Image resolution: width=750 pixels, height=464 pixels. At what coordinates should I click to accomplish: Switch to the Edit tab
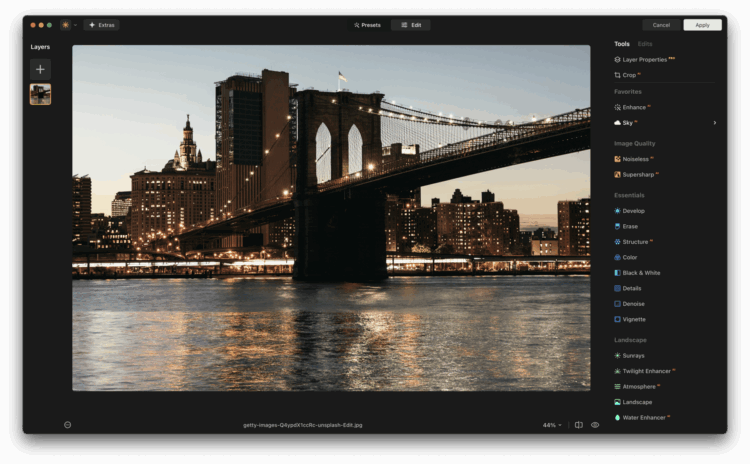[410, 25]
